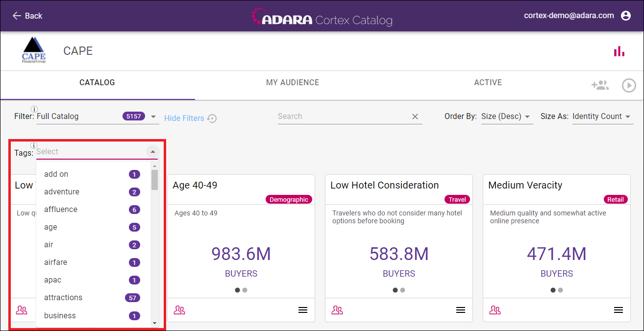Click audience icon on the partially hidden Low card
The image size is (644, 331).
coord(22,310)
